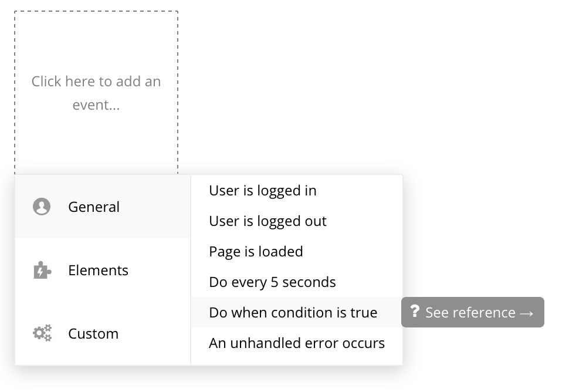Select the 'User is logged in' event
This screenshot has width=569, height=392.
(263, 191)
